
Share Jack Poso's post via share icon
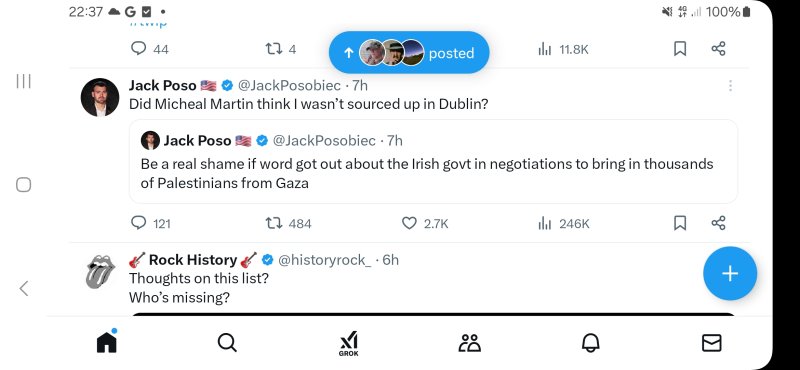[718, 223]
